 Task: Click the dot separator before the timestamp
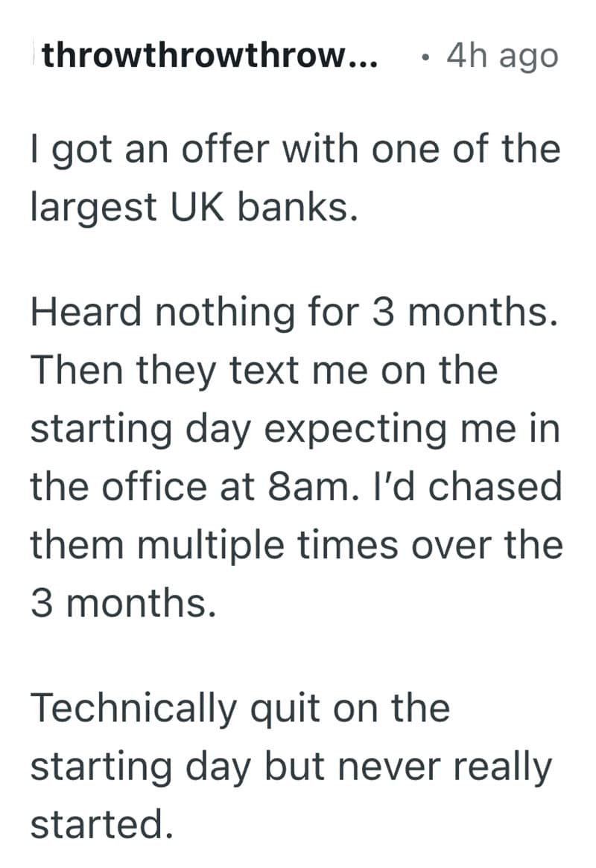coord(423,57)
